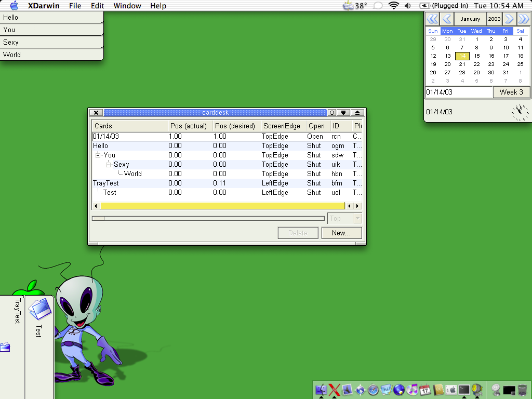Click the "hi" chat bubble dock icon
Viewport: 532px width, 399px height.
pos(386,390)
